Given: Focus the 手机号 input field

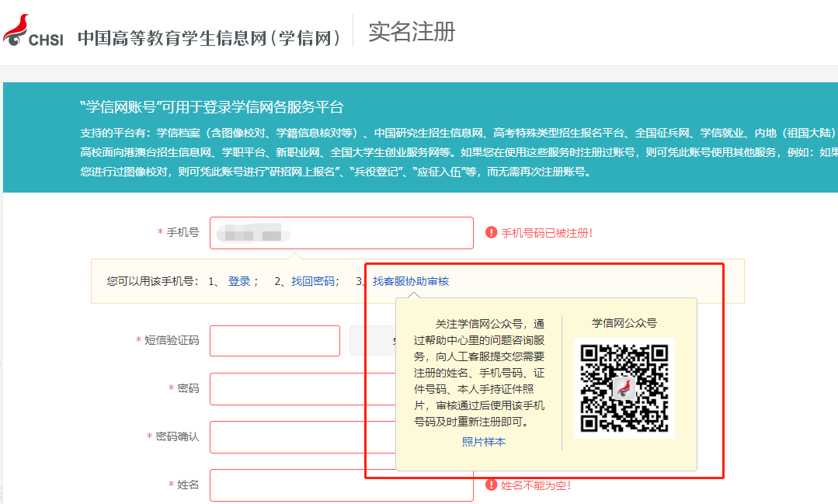Looking at the screenshot, I should point(341,233).
